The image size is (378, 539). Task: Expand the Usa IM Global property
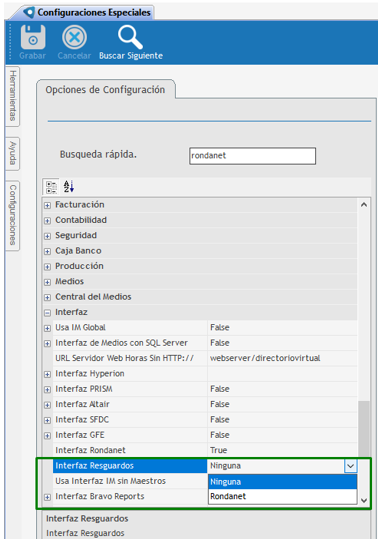click(47, 328)
